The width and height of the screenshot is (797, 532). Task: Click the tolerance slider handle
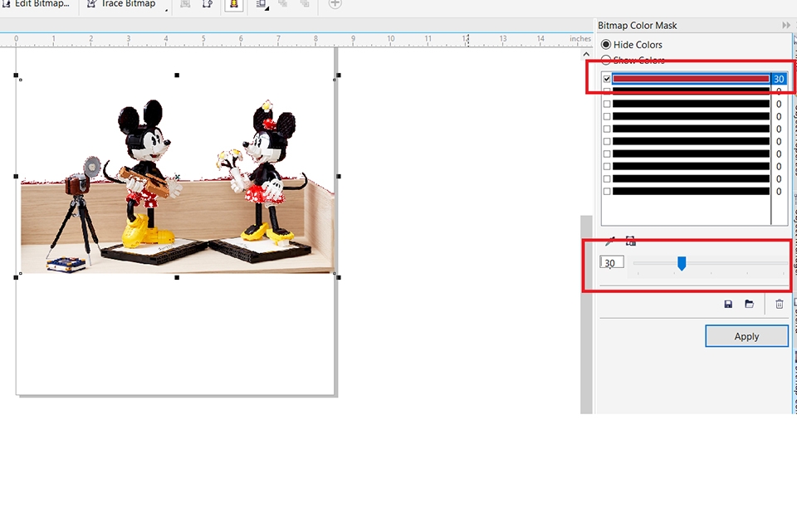(682, 263)
